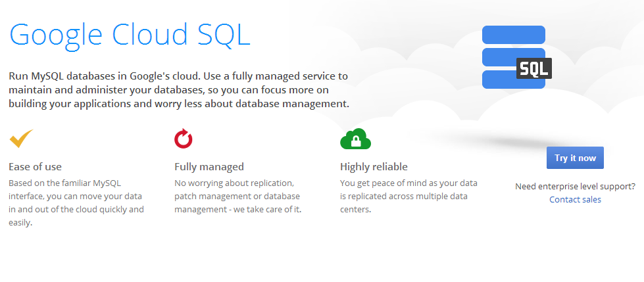Click the patch management description text

238,196
